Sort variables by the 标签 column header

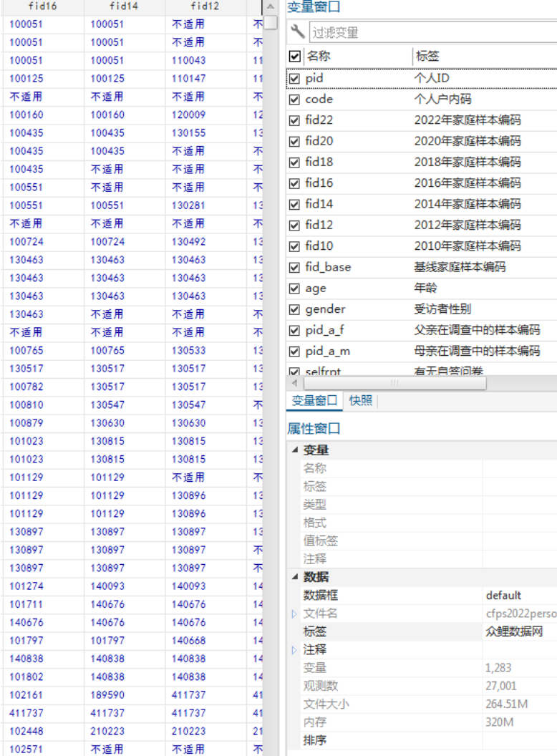427,56
